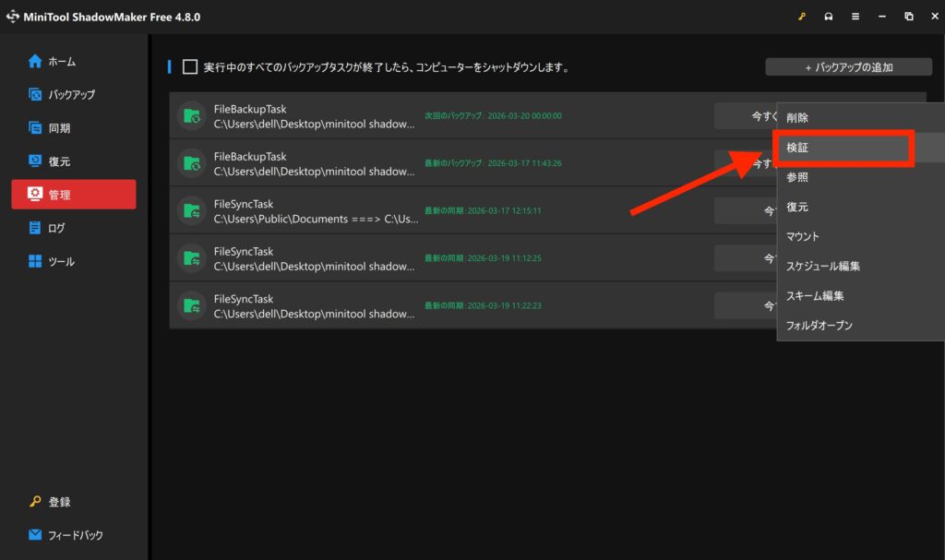Select スケジュール編集 in context menu
The image size is (945, 560).
823,267
